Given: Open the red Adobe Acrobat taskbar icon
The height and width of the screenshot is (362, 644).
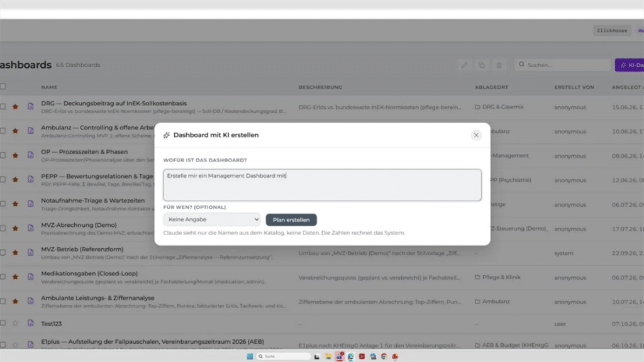Looking at the screenshot, I should (362, 356).
